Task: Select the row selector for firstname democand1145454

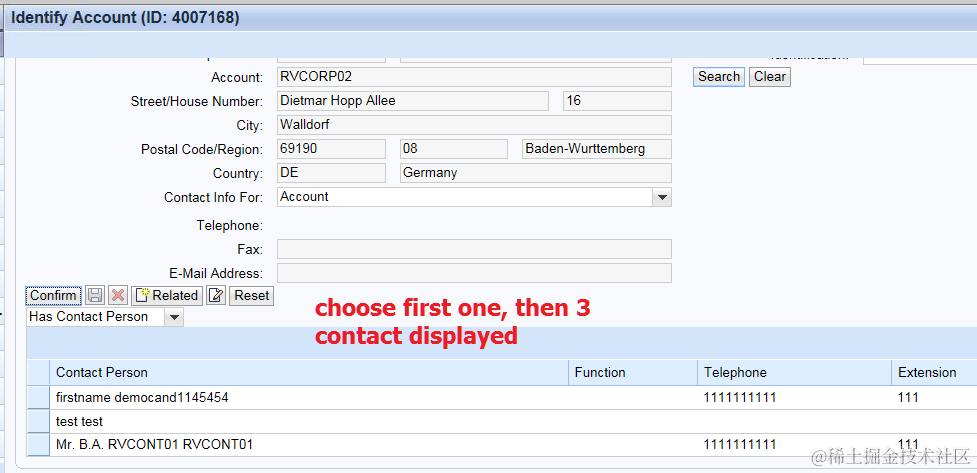Action: coord(39,398)
